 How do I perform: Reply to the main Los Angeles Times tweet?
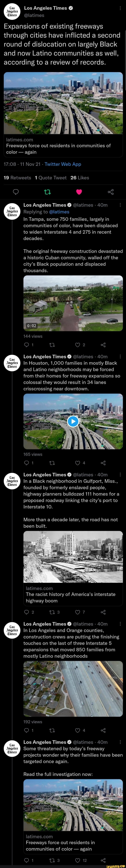click(x=15, y=192)
